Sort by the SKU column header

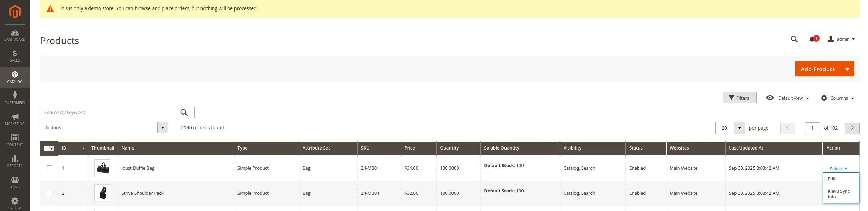379,148
